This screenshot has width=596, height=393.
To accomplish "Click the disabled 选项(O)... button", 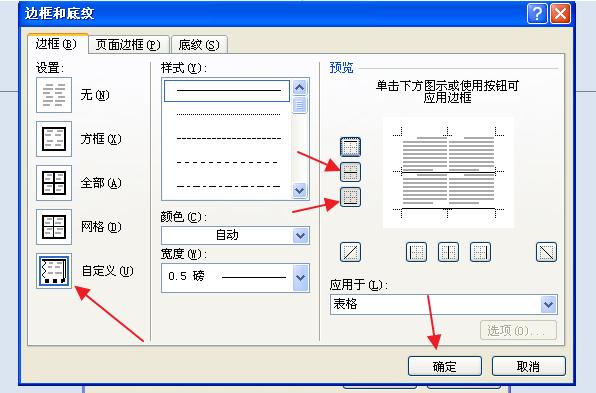I will (x=518, y=331).
